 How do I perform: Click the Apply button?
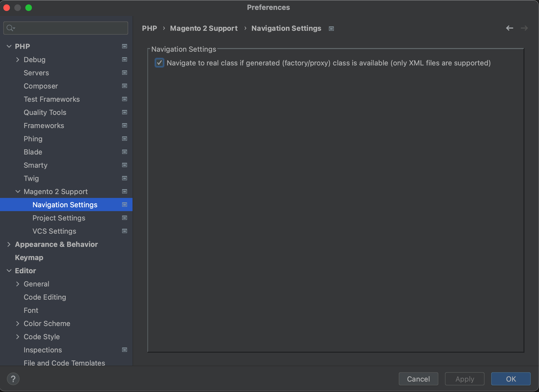(464, 379)
